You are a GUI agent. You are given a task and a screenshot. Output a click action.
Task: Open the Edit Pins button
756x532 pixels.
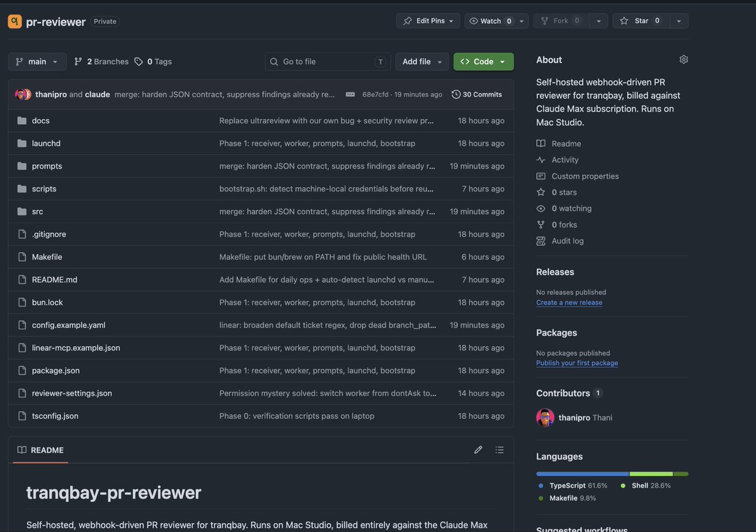428,21
